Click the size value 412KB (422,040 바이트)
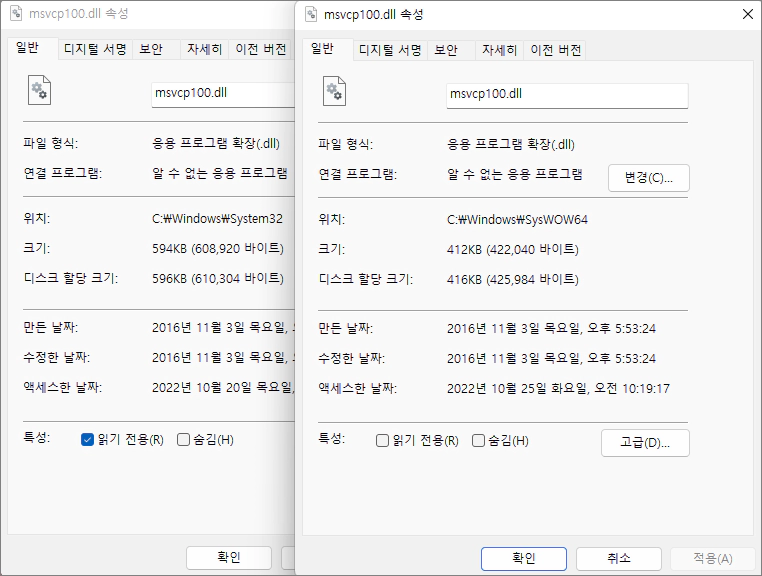Screen dimensions: 762x576 pyautogui.click(x=513, y=250)
